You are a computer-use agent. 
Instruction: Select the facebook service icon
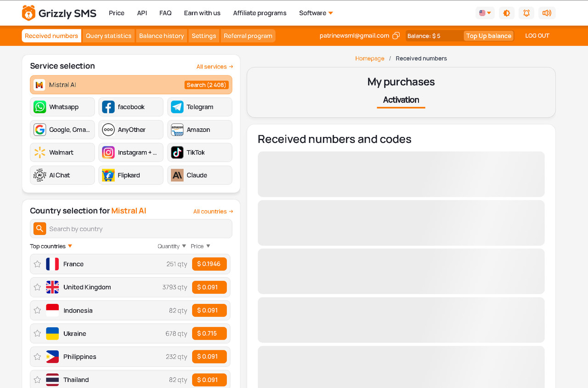pos(108,107)
